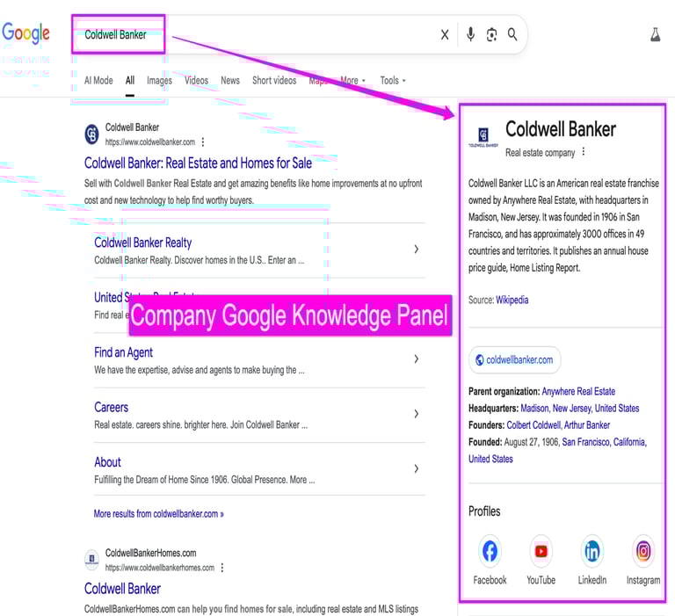Switch to the Videos tab
Screen dimensions: 675x616
coord(196,81)
